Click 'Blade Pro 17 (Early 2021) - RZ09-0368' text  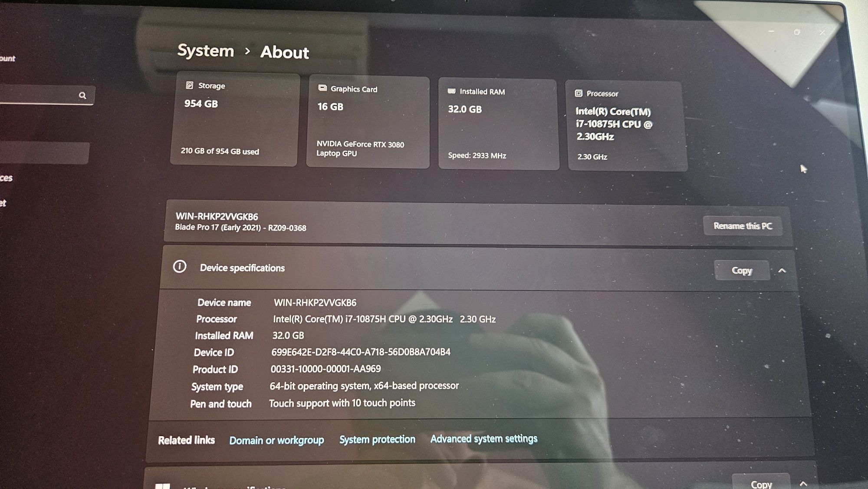tap(240, 228)
